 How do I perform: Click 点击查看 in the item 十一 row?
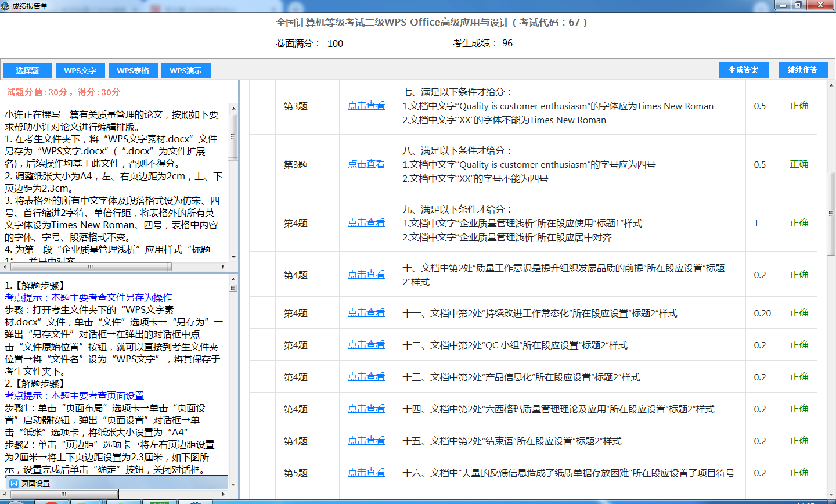tap(366, 313)
